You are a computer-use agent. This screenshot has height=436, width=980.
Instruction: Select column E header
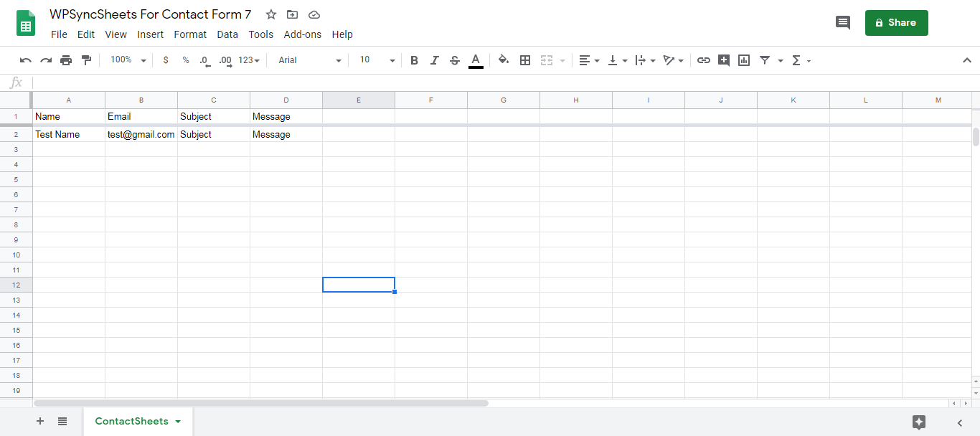tap(359, 100)
